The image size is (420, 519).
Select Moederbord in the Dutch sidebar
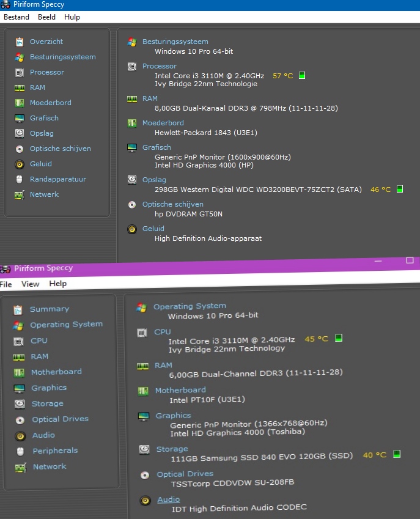click(x=51, y=103)
